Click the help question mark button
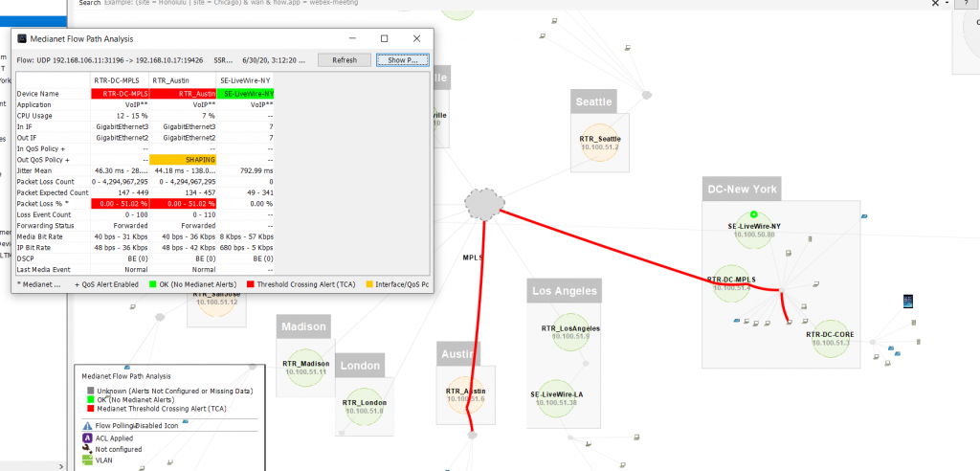 point(967,3)
